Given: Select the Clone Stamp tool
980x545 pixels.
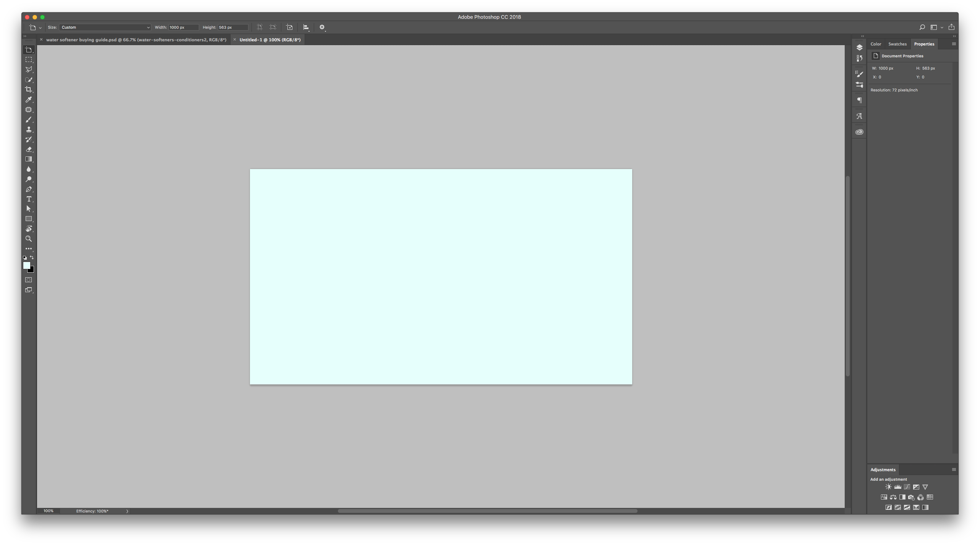Looking at the screenshot, I should [x=29, y=130].
